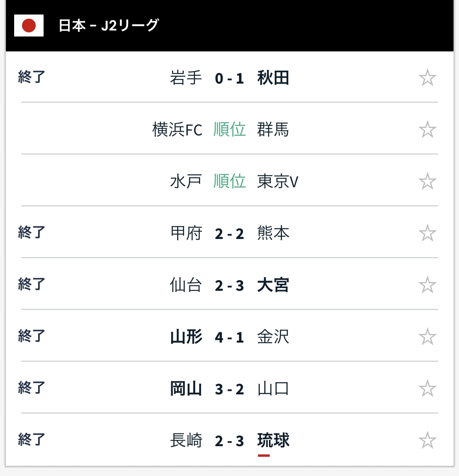This screenshot has height=476, width=459.
Task: Mark 山形 vs 金沢 match as favorite
Action: click(x=427, y=337)
